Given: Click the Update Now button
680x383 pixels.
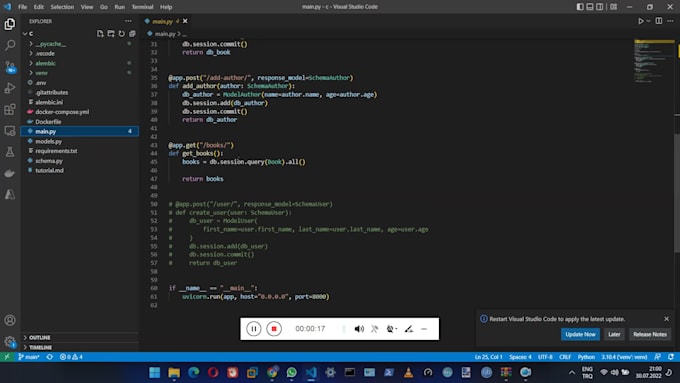Looking at the screenshot, I should point(580,334).
